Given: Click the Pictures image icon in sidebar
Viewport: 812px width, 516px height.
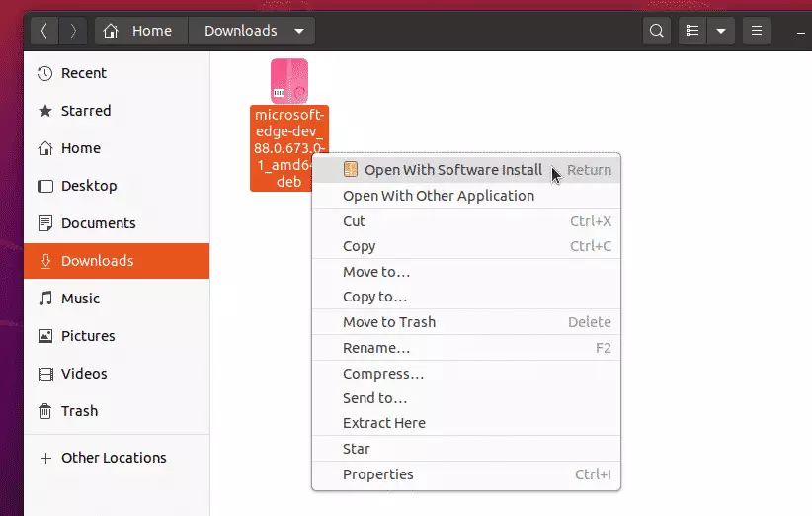Looking at the screenshot, I should pyautogui.click(x=45, y=336).
